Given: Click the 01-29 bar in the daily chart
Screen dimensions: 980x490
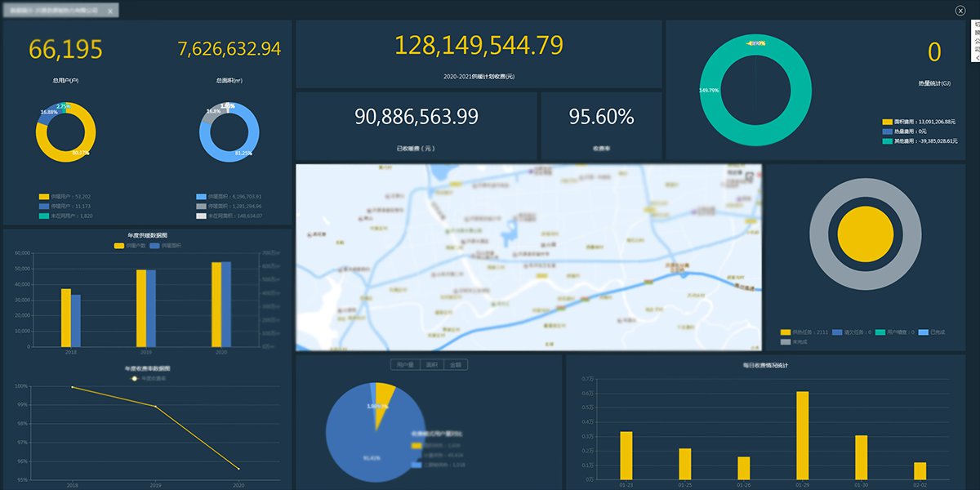Looking at the screenshot, I should coord(803,435).
